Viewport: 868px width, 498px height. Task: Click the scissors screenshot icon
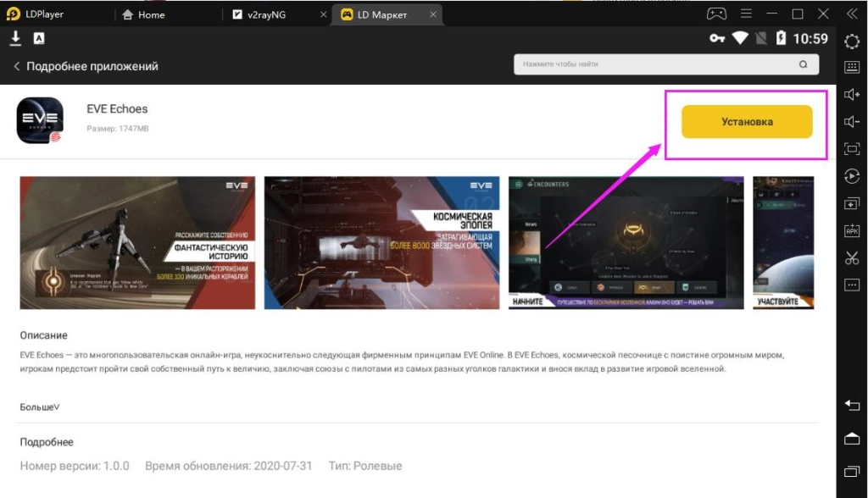point(852,258)
